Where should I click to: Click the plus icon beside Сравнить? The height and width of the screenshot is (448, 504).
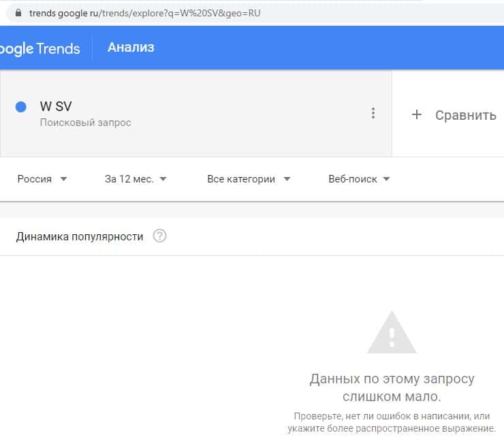417,114
